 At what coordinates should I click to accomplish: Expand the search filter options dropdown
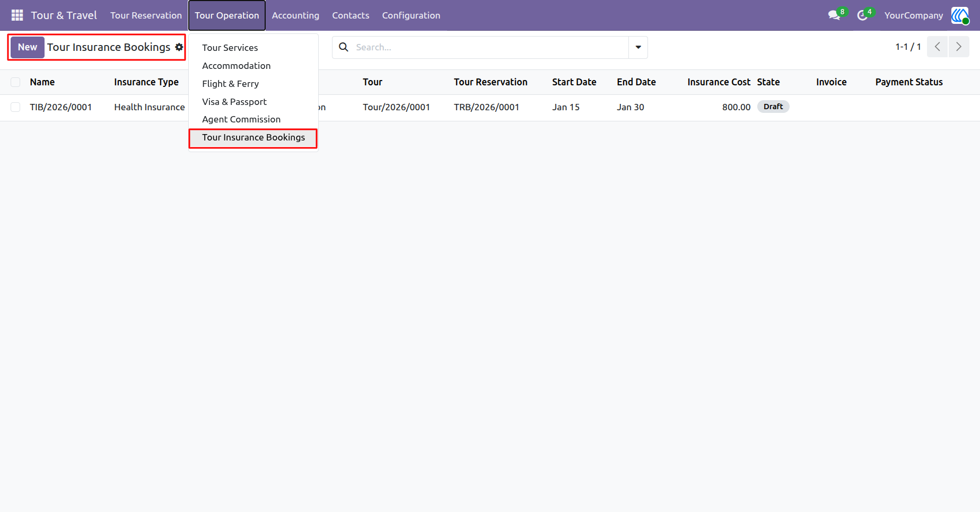pos(638,47)
